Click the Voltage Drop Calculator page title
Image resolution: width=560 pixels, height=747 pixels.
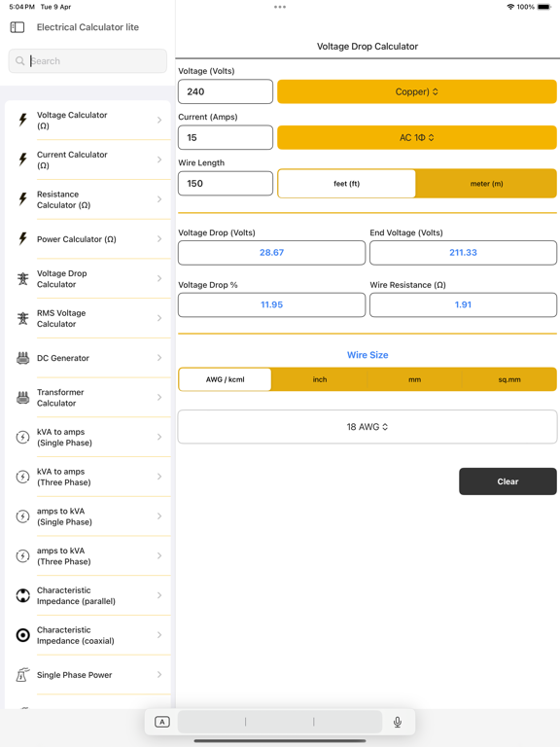(x=367, y=47)
